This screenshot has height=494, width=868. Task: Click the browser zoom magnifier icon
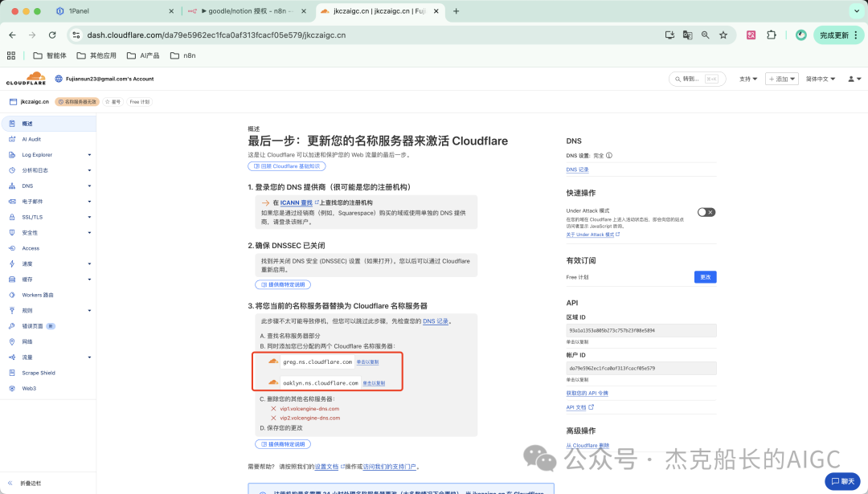click(x=706, y=35)
